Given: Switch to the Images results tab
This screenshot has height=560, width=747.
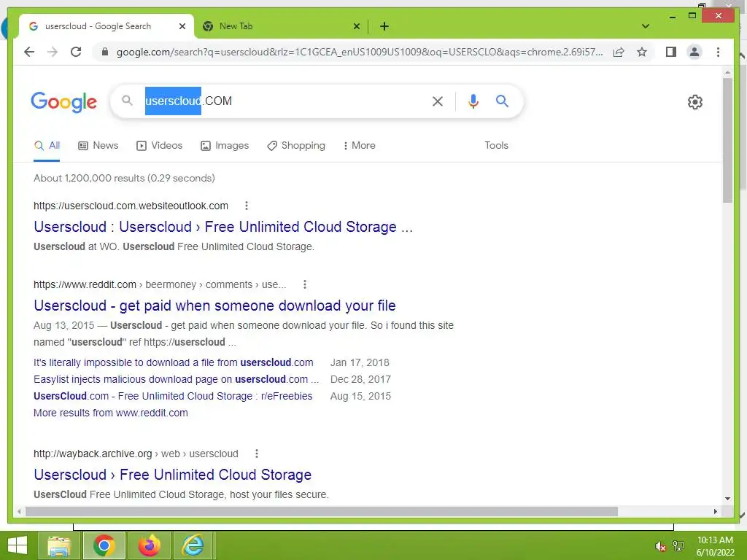Looking at the screenshot, I should pos(225,146).
